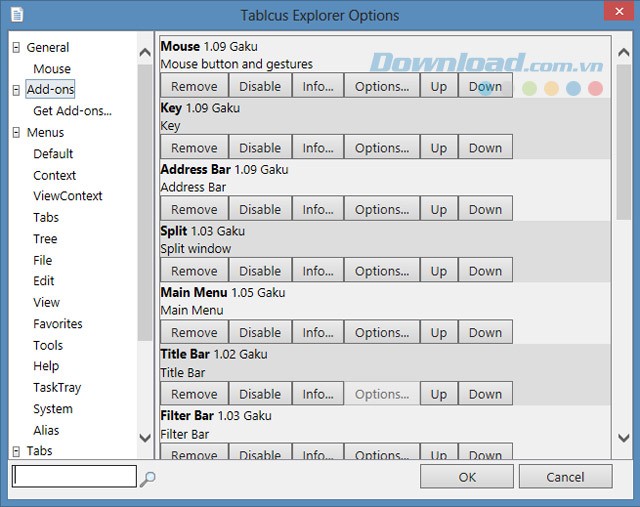Collapse the Menus tree node

pyautogui.click(x=16, y=133)
